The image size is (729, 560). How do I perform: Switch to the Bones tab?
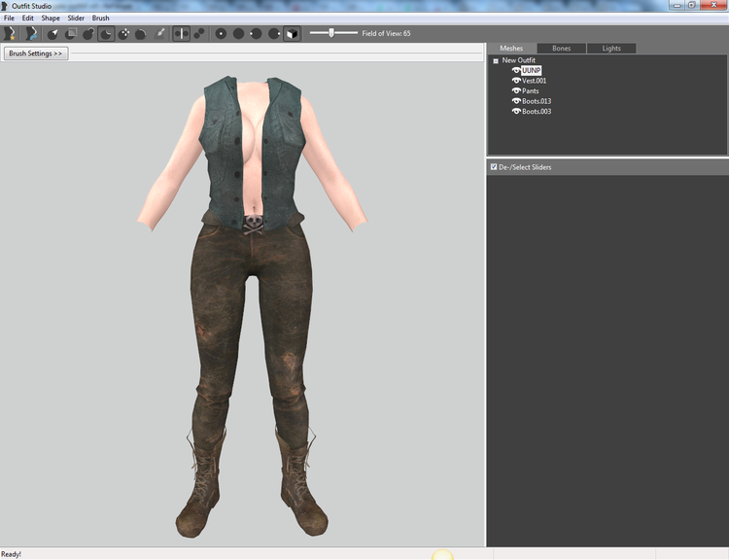(x=561, y=49)
